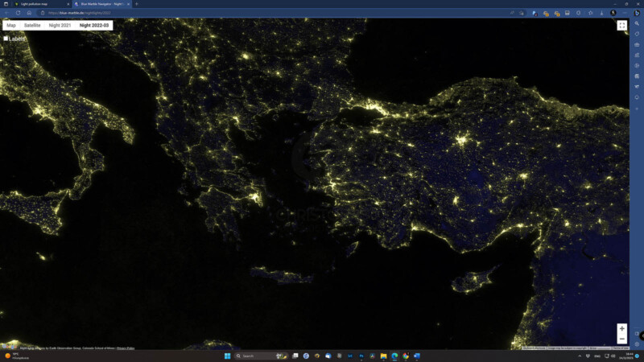Enable the Labels checkbox
Screen dimensions: 644x362
click(x=6, y=39)
